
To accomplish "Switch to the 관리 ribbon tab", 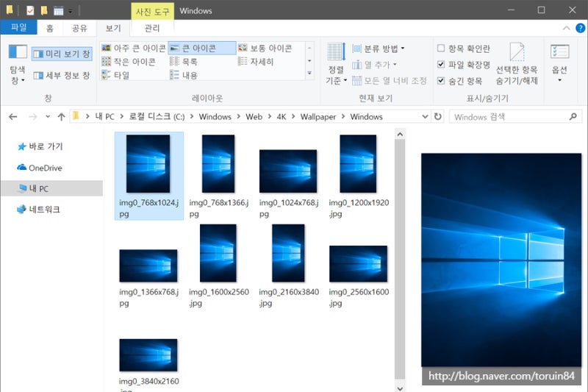I will pos(152,28).
